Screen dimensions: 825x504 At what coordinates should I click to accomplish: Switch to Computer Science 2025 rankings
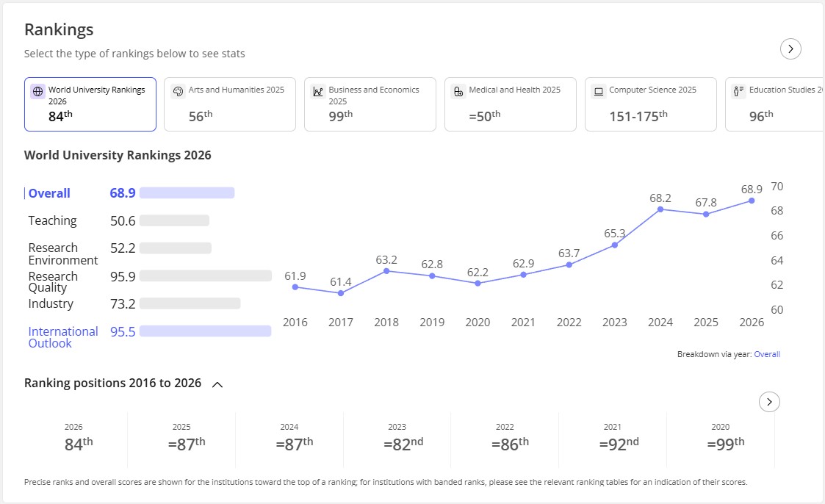[x=650, y=104]
